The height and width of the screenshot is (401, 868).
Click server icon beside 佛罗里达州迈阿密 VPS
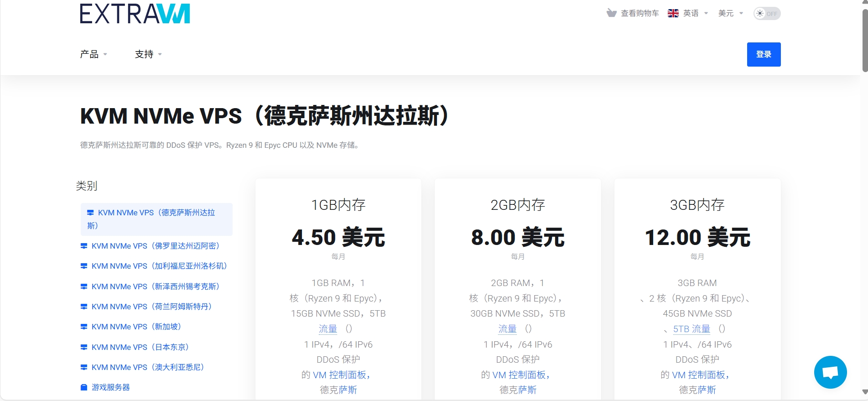coord(84,246)
